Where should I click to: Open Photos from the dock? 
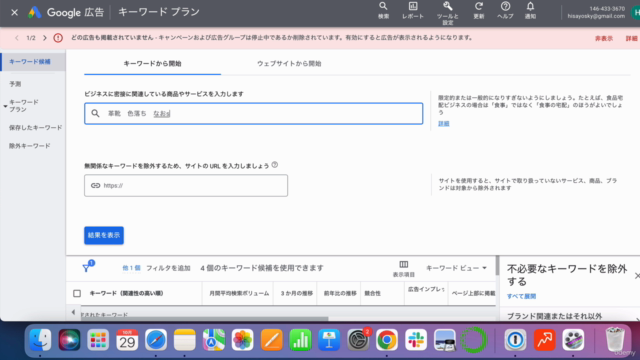point(242,340)
